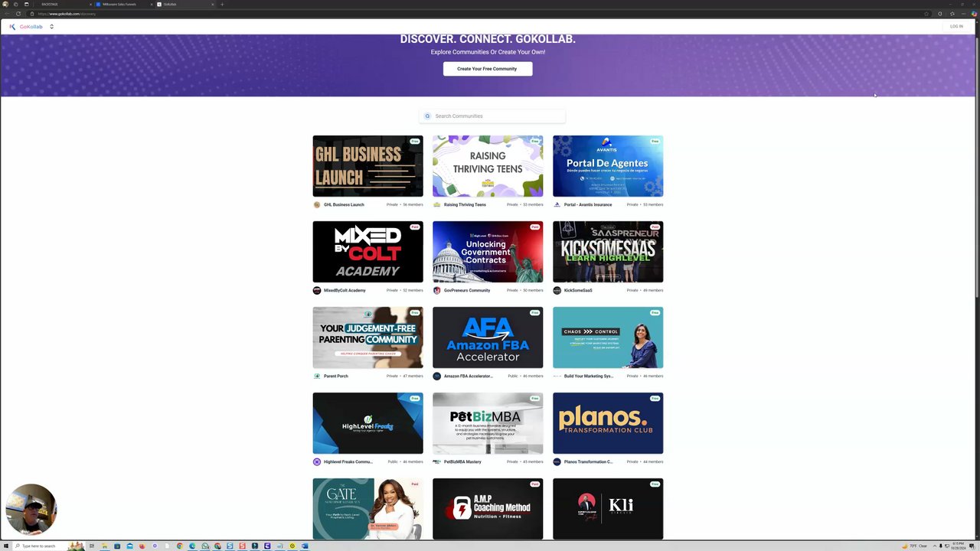Click 'Private • 56 members' under GHL Business Launch
Screen dimensions: 980x551
tap(405, 205)
